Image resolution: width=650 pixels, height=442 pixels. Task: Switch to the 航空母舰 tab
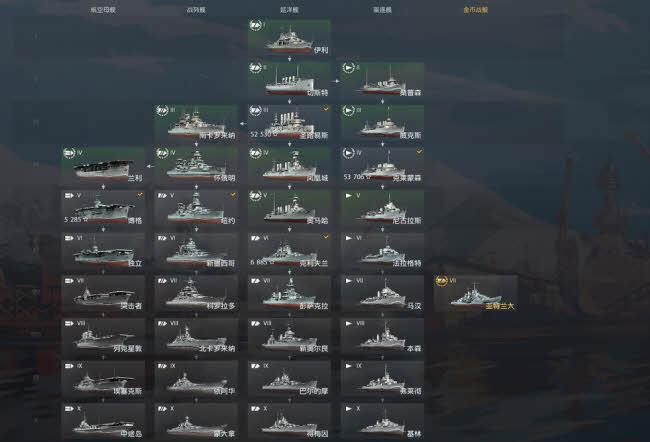[x=103, y=10]
